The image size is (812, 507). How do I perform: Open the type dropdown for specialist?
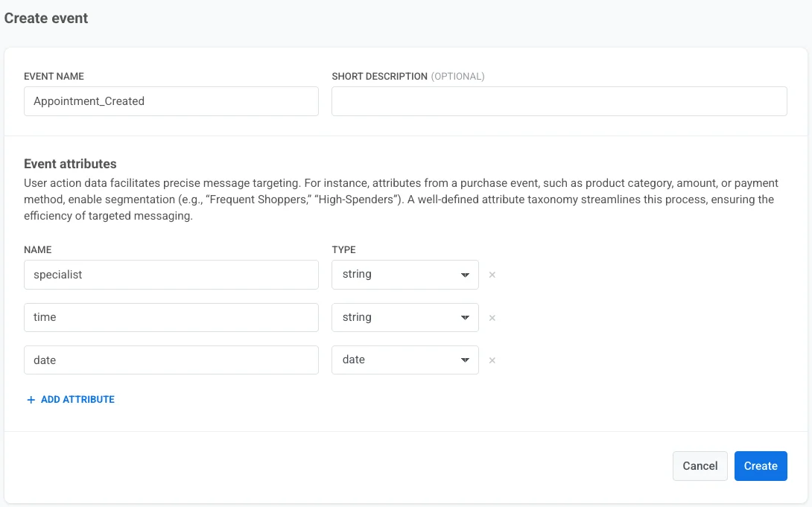tap(405, 275)
